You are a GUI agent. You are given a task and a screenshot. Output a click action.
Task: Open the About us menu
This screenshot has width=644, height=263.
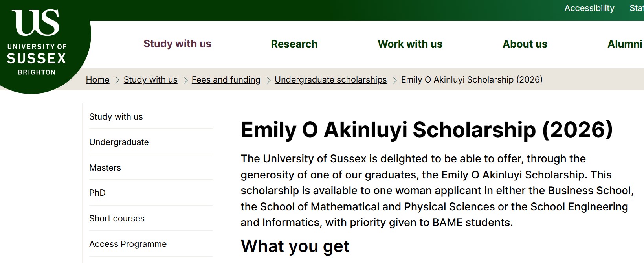pyautogui.click(x=525, y=44)
